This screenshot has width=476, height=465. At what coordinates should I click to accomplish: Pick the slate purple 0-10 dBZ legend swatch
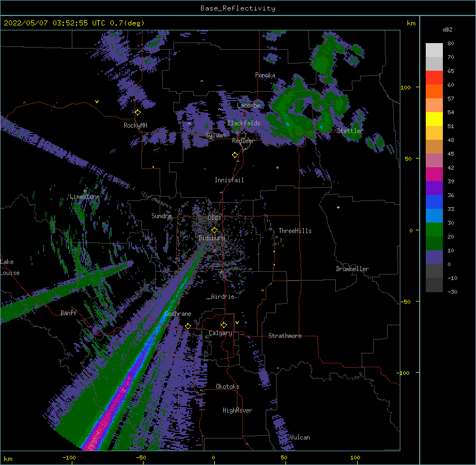434,257
